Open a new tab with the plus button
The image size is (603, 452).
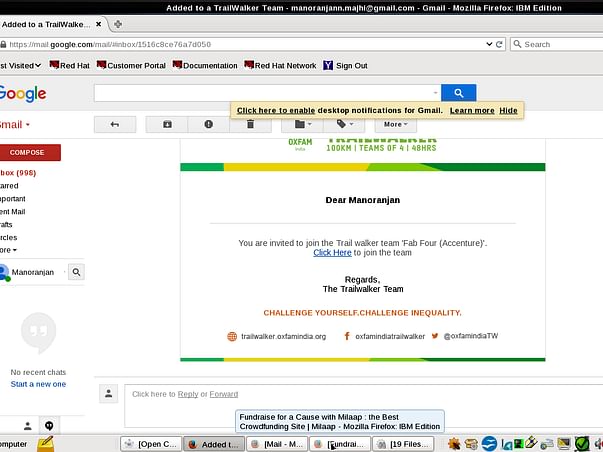click(x=118, y=24)
